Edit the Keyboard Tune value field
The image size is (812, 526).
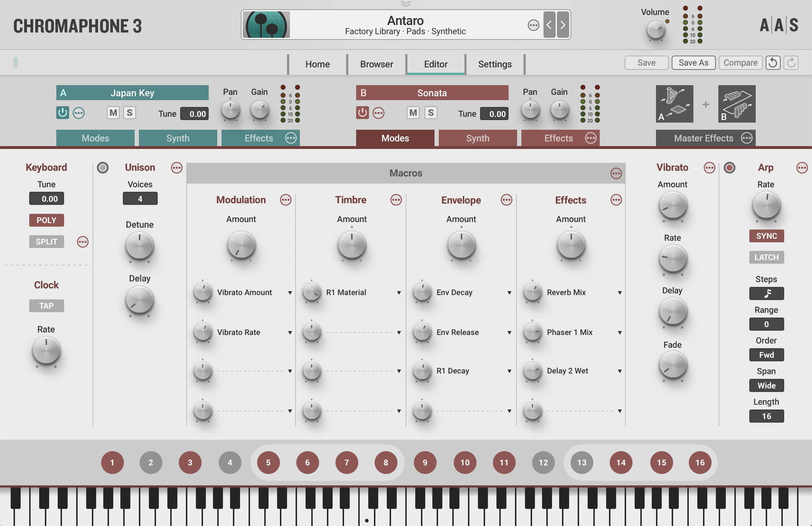pos(46,198)
